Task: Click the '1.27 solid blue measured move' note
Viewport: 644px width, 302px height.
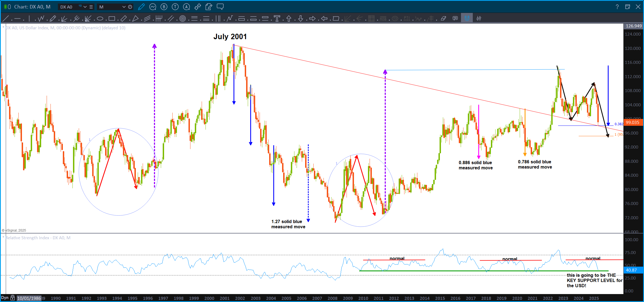Action: (288, 224)
